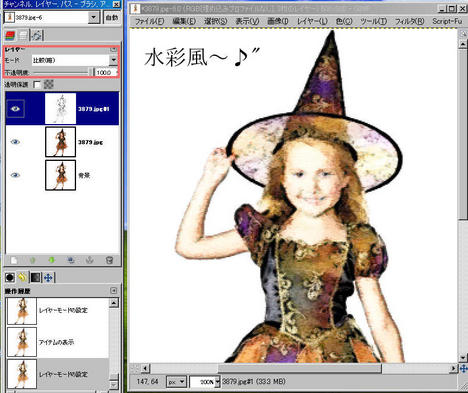Open the レイヤー(L) menu
The height and width of the screenshot is (393, 468).
coord(312,21)
